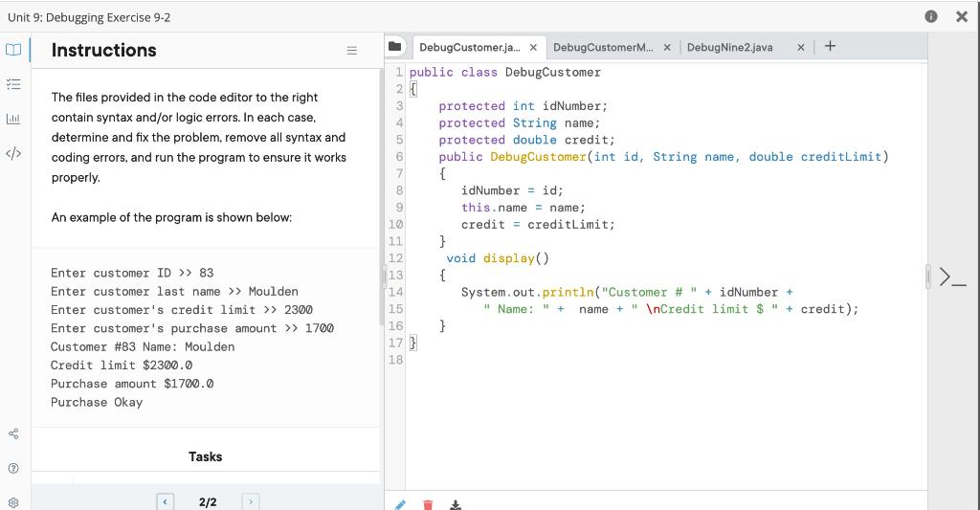Viewport: 980px width, 510px height.
Task: Open the code brackets sidebar icon
Action: coord(13,153)
